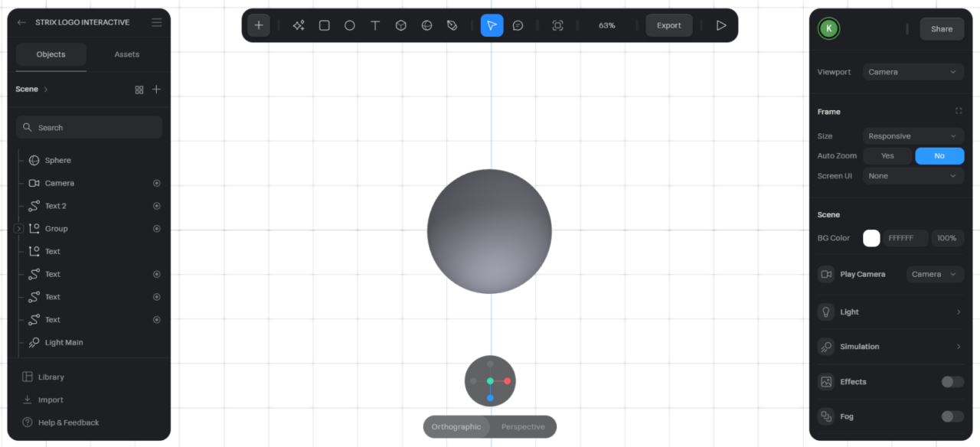
Task: Click the plus button in the top toolbar
Action: pos(259,25)
